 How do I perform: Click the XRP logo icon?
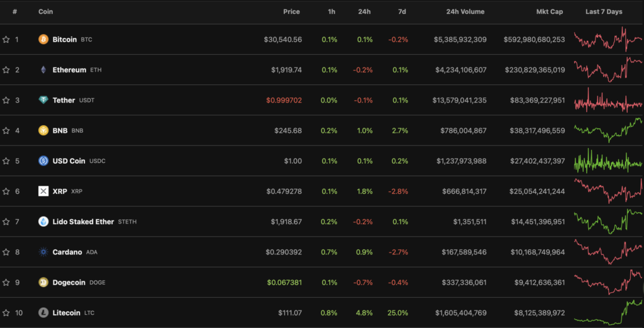43,191
